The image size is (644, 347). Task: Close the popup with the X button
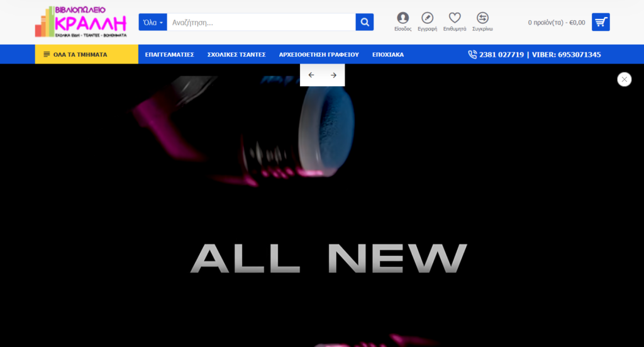pos(624,79)
